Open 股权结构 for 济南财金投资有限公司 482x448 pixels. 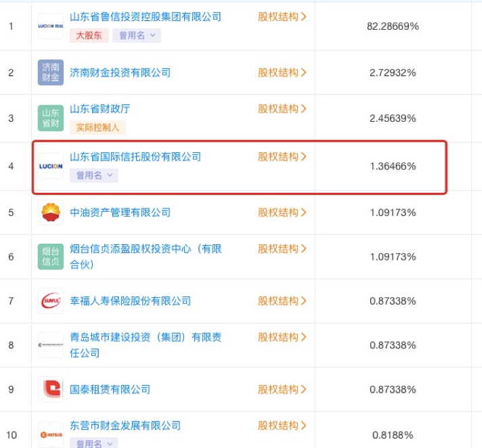[282, 72]
